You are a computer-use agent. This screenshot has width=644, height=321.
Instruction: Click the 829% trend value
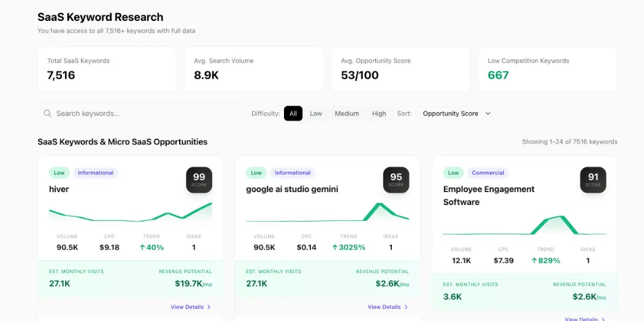[546, 260]
